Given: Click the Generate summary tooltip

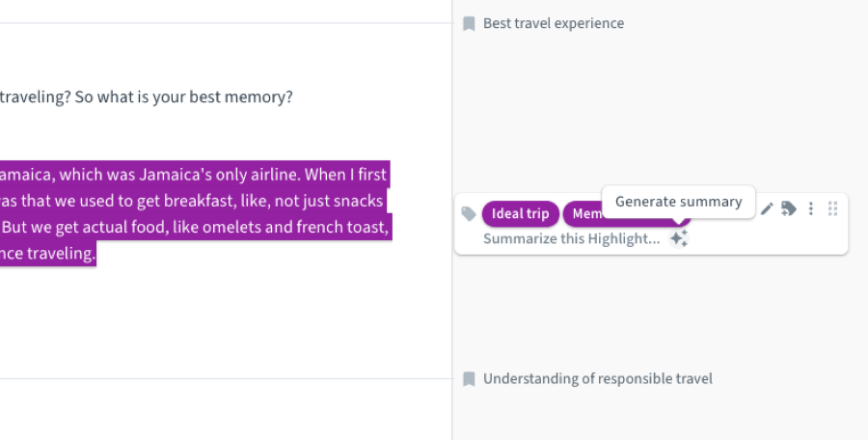Looking at the screenshot, I should point(678,202).
